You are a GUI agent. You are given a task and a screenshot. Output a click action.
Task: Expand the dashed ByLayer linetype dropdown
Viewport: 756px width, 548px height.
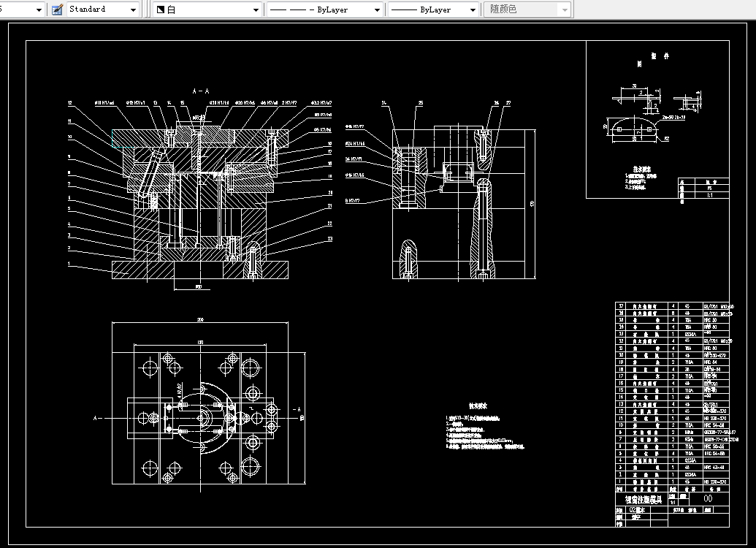point(324,9)
